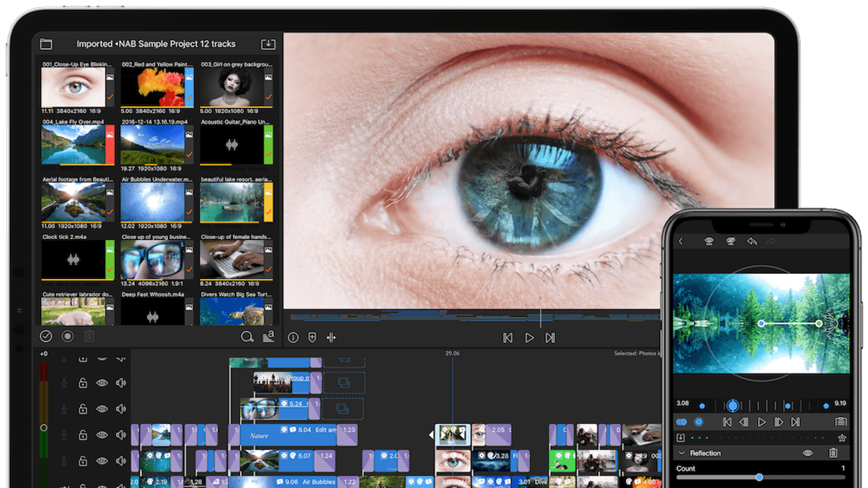Select the Air Bubbles Underwater thumbnail
The height and width of the screenshot is (488, 868).
(x=153, y=202)
